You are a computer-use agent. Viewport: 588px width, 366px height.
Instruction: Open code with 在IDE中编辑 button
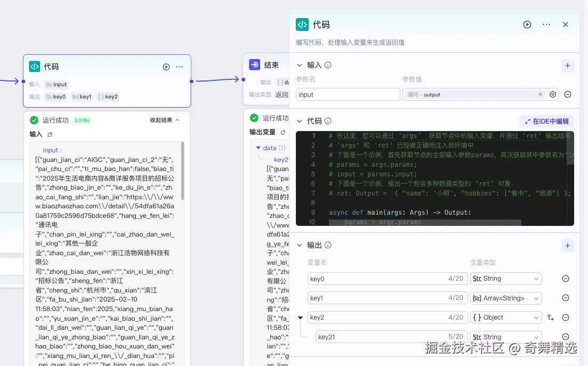(x=547, y=121)
